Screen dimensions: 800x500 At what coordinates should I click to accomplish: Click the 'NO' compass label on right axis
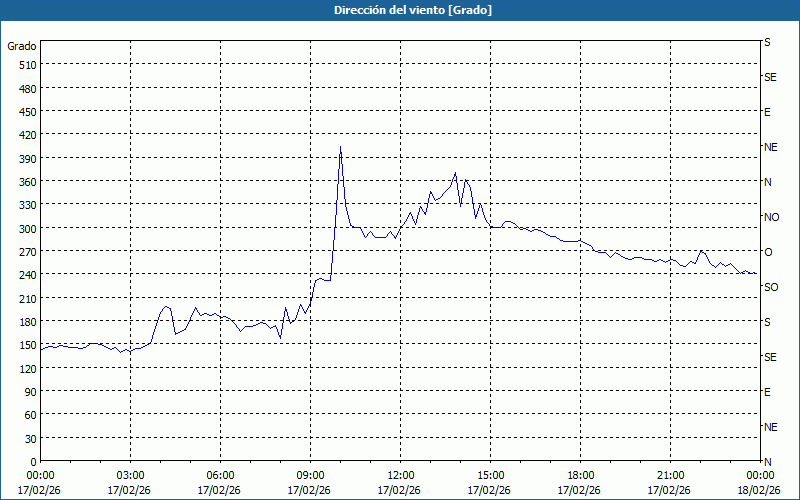[771, 217]
